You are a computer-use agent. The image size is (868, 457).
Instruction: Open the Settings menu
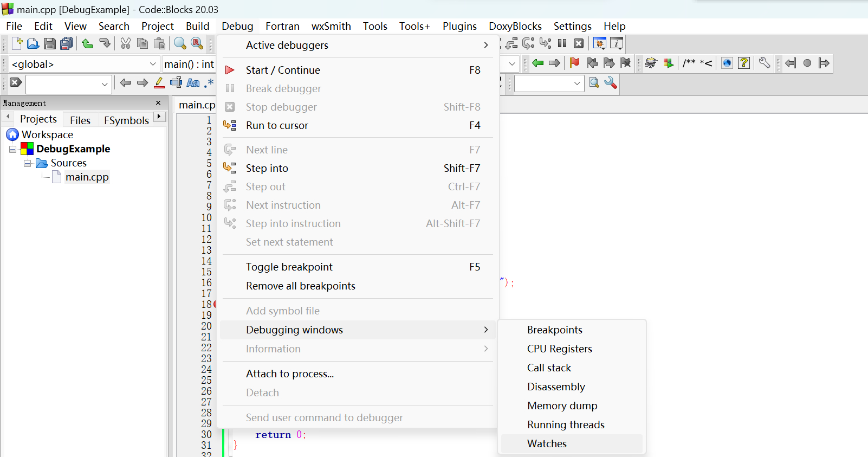[x=572, y=26]
